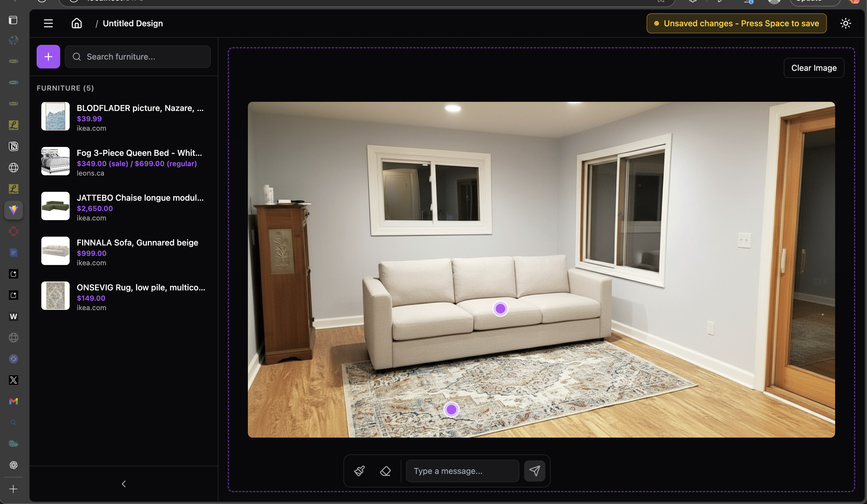Viewport: 867px width, 504px height.
Task: Click the ONSEVIG Rug thumbnail
Action: coord(55,296)
